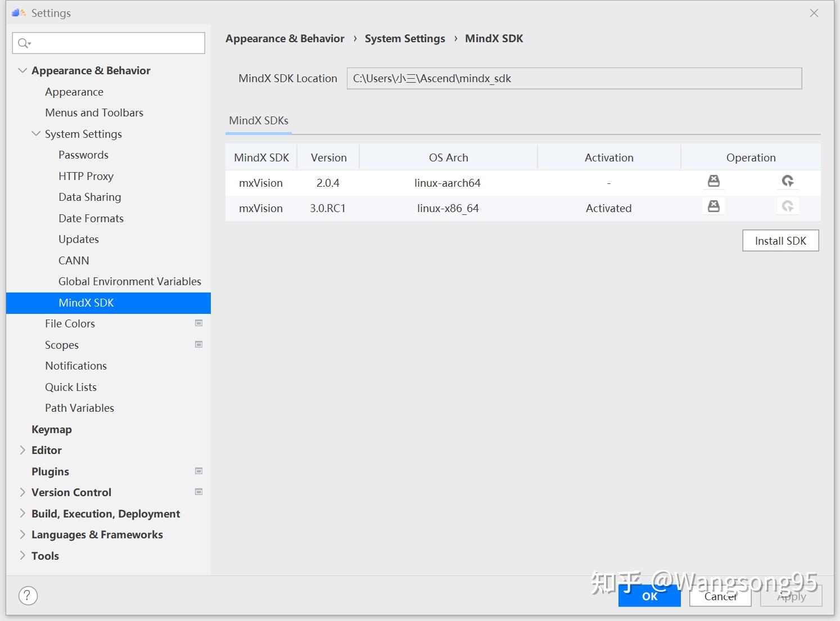Select the MindX SDKs tab
Screen dimensions: 840x621
pyautogui.click(x=259, y=121)
